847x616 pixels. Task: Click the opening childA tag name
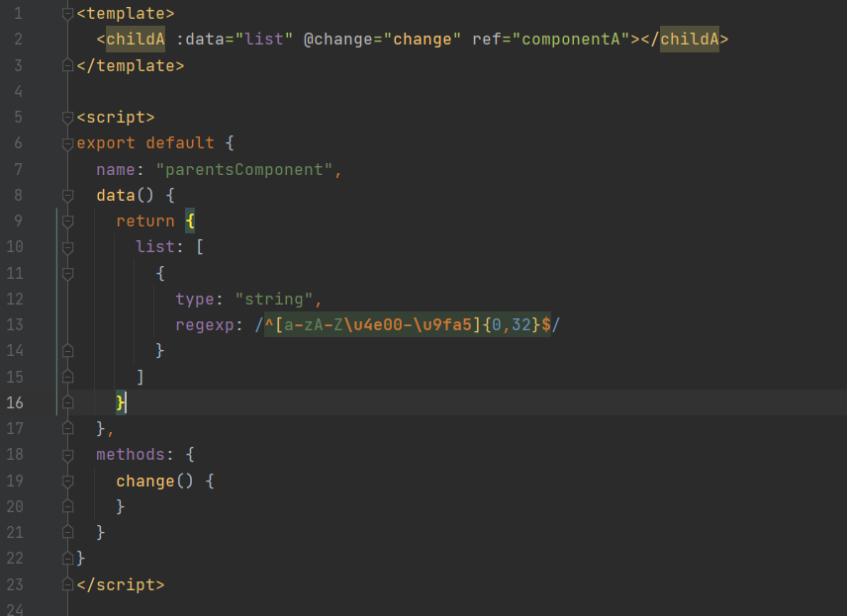pos(135,40)
